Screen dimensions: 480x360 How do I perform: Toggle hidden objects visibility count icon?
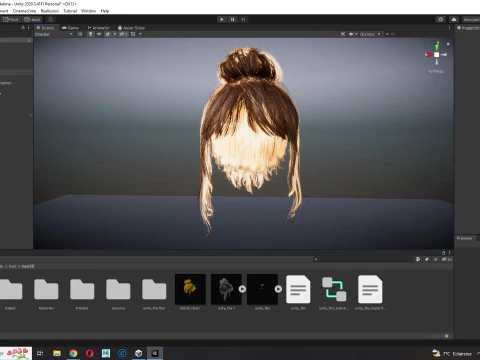point(123,34)
